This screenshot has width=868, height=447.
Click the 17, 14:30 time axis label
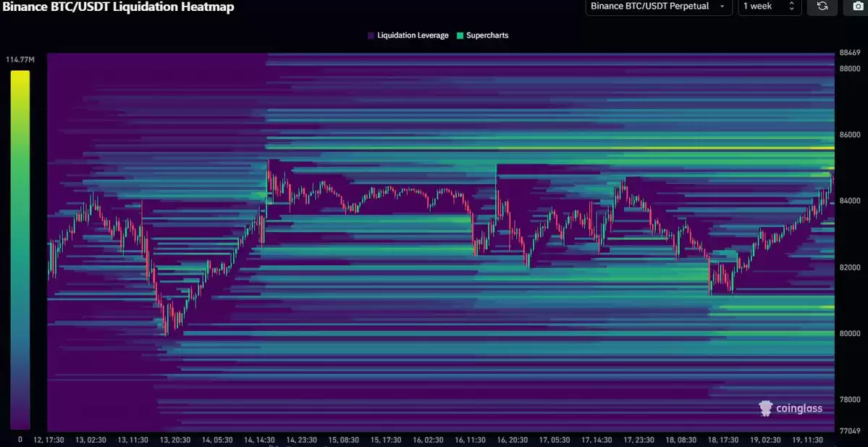tap(597, 440)
